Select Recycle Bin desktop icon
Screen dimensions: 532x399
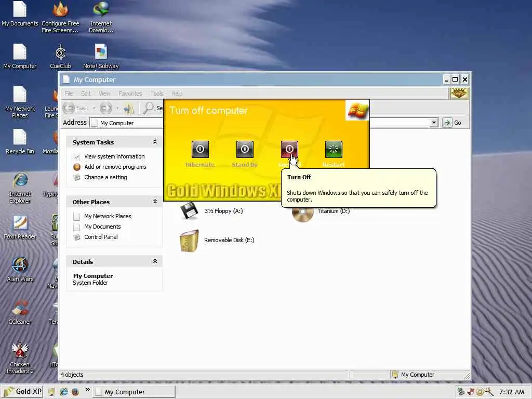tap(20, 142)
